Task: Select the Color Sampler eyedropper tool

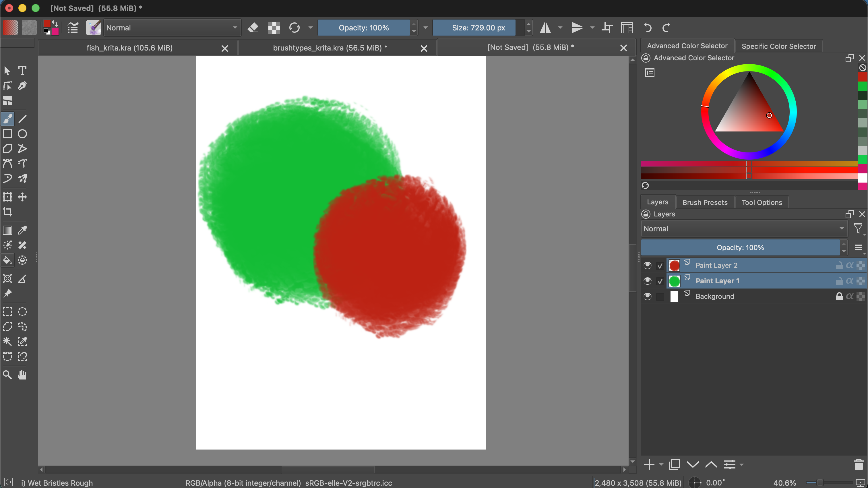Action: 22,230
